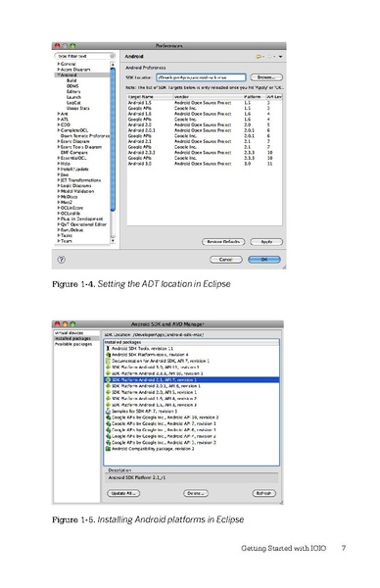The image size is (380, 588).
Task: Select SDK Platform Android 2.1, API 7 row
Action: (192, 380)
